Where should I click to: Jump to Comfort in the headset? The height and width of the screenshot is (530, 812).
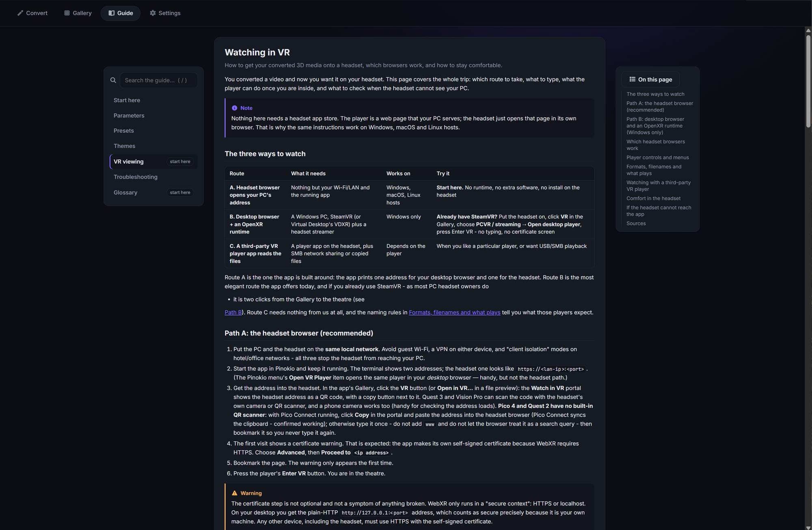pos(653,199)
